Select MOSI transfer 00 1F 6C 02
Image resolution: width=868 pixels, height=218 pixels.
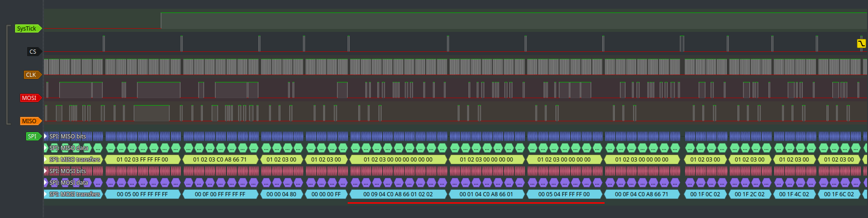pos(839,194)
